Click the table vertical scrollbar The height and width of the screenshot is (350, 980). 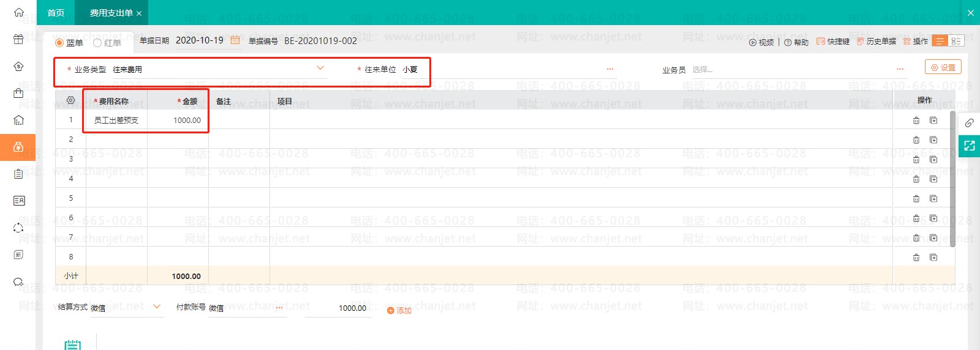[x=952, y=179]
